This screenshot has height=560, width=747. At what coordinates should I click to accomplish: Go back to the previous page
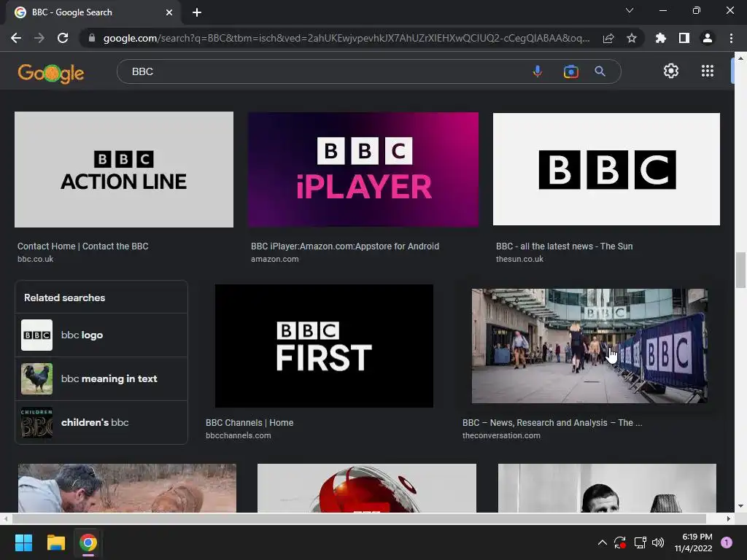pyautogui.click(x=16, y=38)
